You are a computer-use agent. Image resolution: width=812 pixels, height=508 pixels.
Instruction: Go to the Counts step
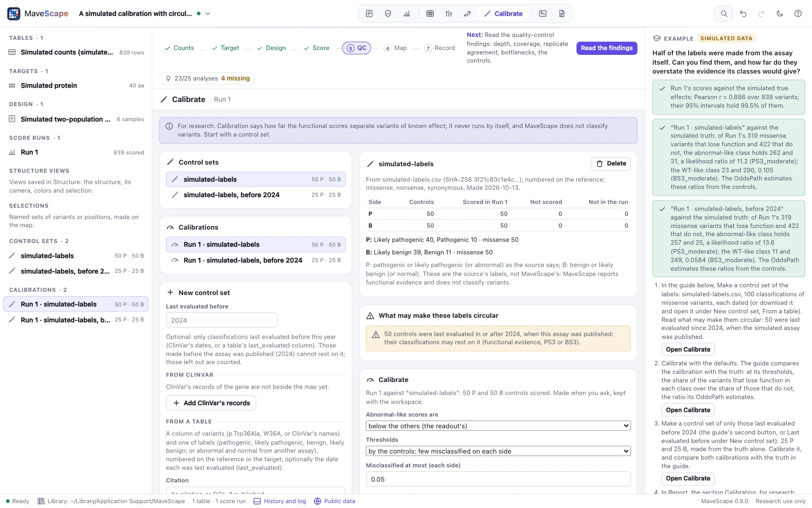(179, 48)
